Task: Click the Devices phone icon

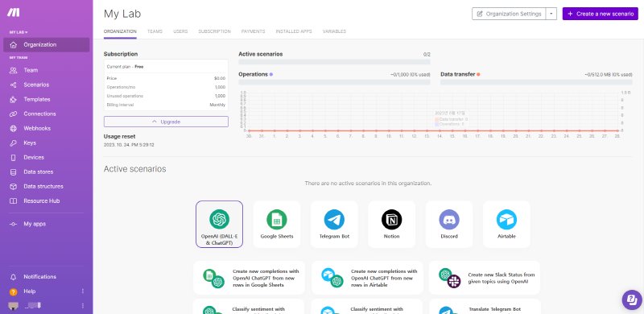Action: point(14,158)
